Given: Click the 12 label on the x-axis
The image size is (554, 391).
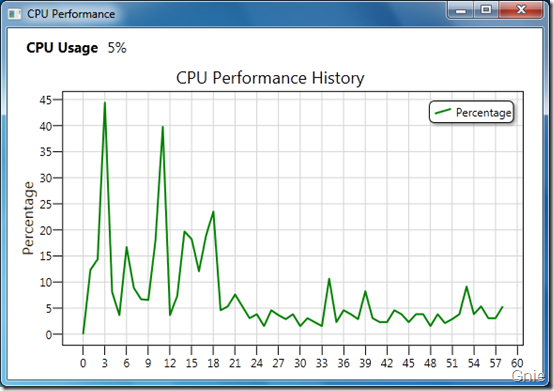Looking at the screenshot, I should (x=170, y=363).
